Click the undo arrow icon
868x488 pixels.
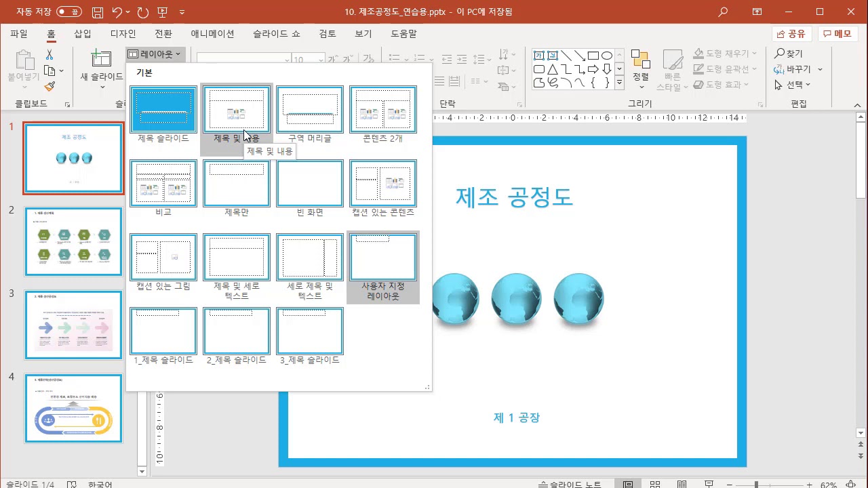click(x=117, y=12)
